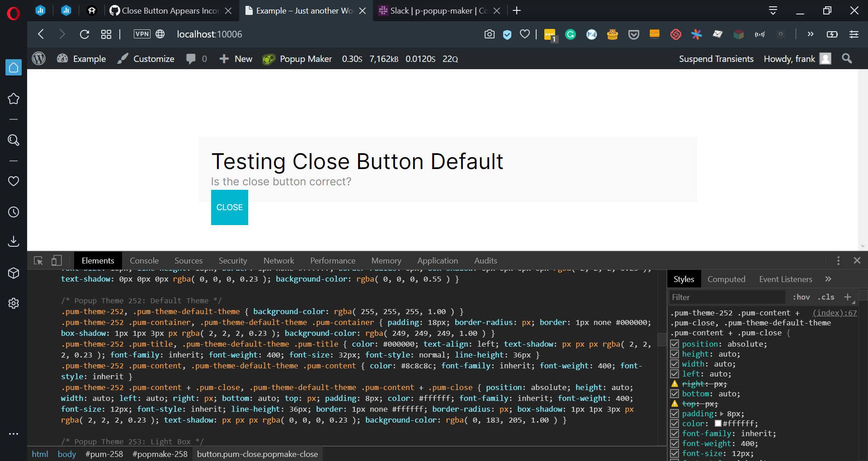Image resolution: width=868 pixels, height=461 pixels.
Task: Uncheck the position property in Styles
Action: tap(674, 344)
